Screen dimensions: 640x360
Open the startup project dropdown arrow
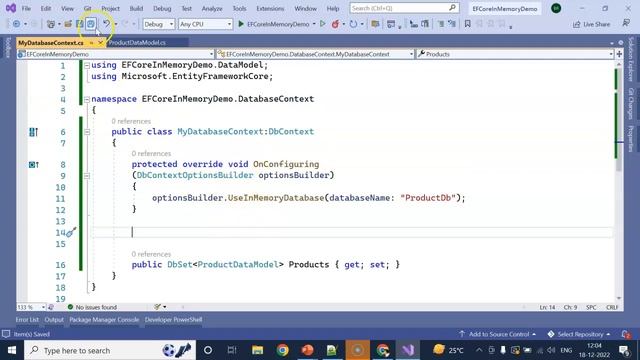pyautogui.click(x=314, y=24)
